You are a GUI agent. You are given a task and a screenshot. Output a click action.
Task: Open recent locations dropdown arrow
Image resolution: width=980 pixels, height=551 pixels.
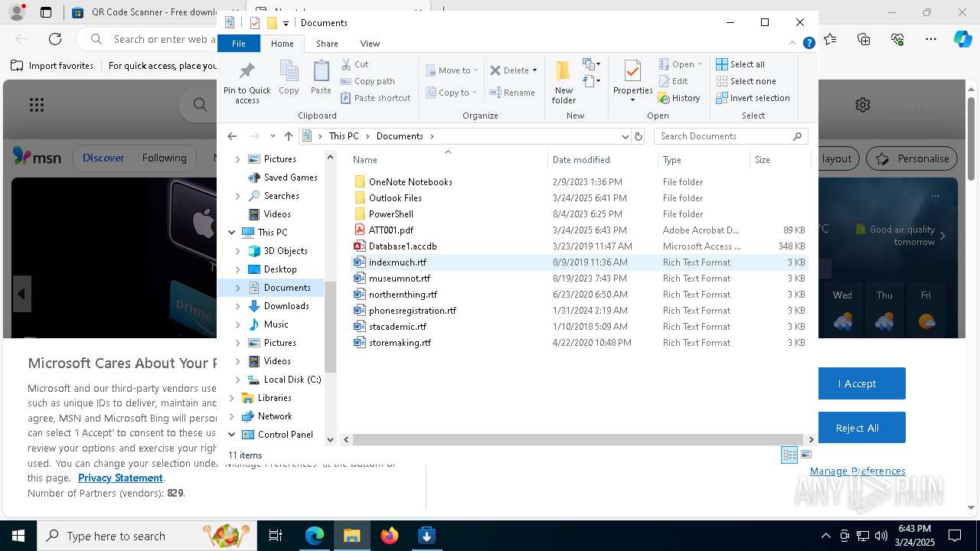[x=273, y=136]
